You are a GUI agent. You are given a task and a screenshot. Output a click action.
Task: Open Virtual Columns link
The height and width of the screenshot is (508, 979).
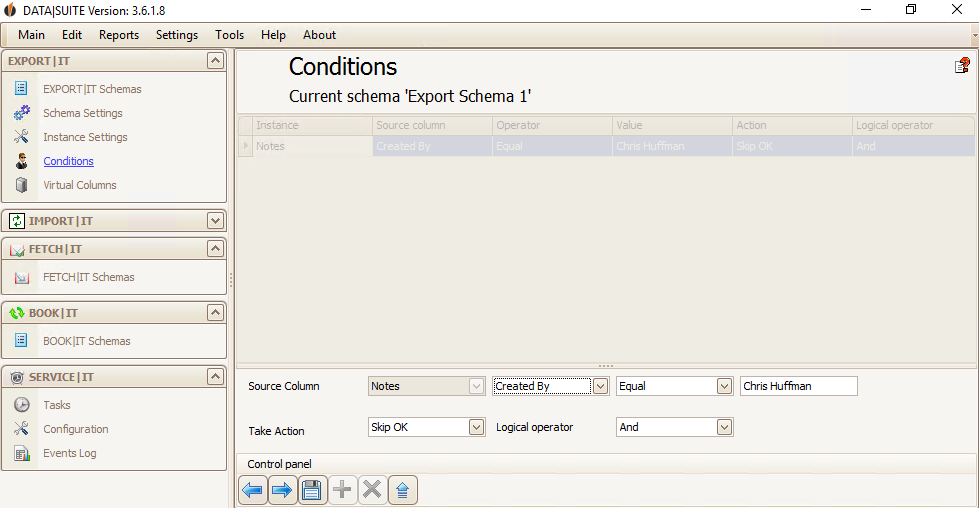pos(79,185)
